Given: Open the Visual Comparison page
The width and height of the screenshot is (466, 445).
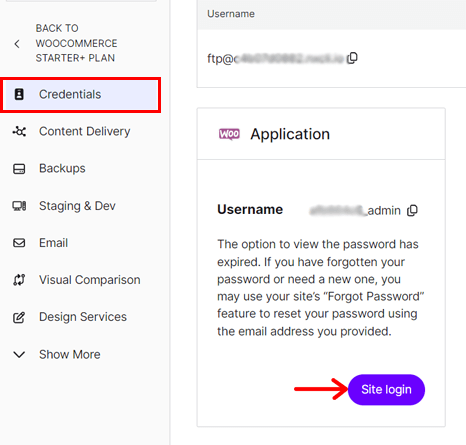Looking at the screenshot, I should click(x=90, y=280).
